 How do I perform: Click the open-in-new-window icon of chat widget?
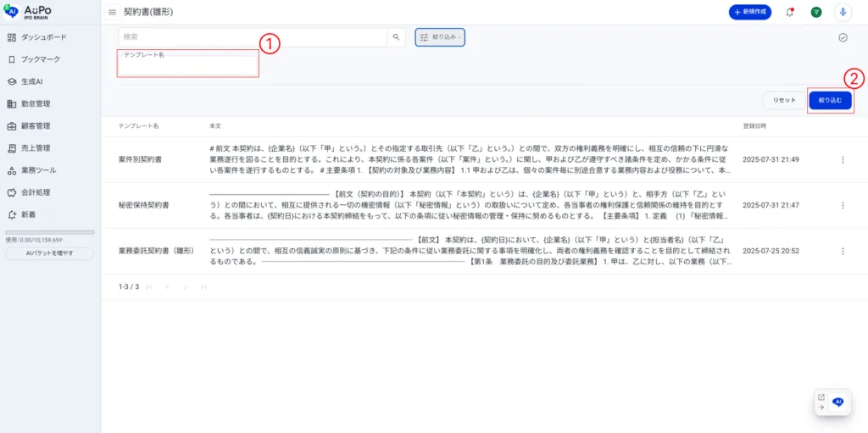(821, 397)
